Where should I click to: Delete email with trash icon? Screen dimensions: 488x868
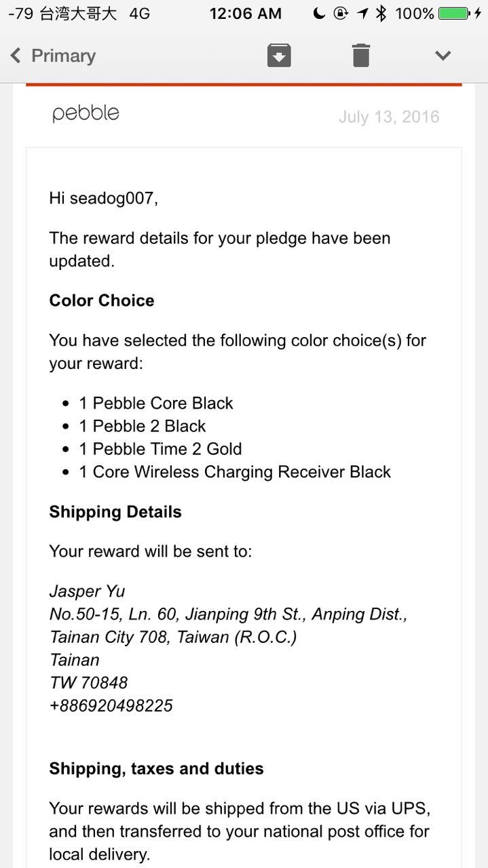(x=361, y=55)
